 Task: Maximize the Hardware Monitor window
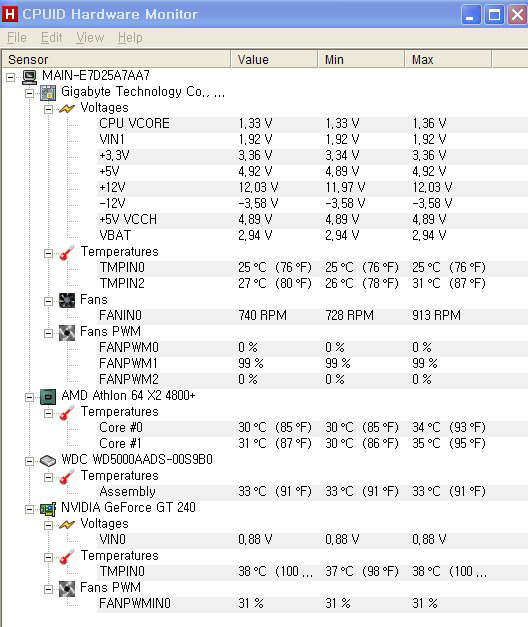point(494,15)
